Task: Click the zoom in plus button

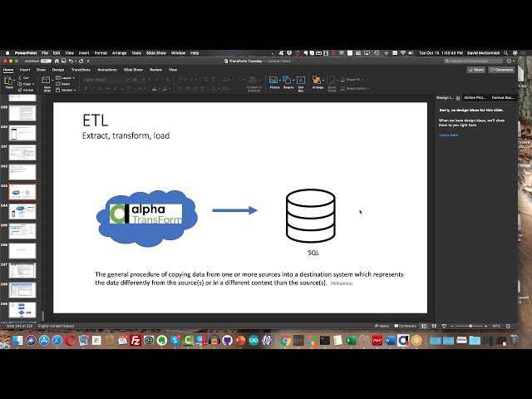Action: tap(486, 326)
